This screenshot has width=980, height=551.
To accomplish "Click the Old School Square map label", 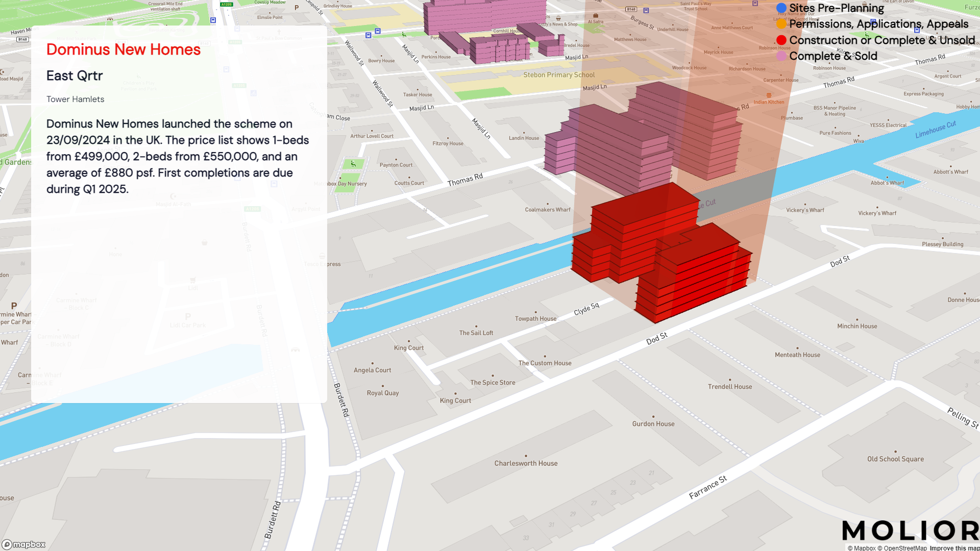I will coord(895,459).
